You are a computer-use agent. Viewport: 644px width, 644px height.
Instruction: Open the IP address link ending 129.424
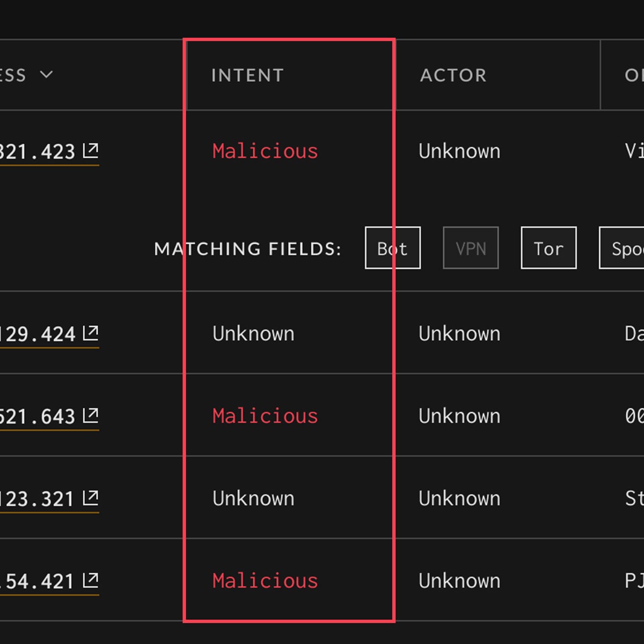pyautogui.click(x=38, y=334)
